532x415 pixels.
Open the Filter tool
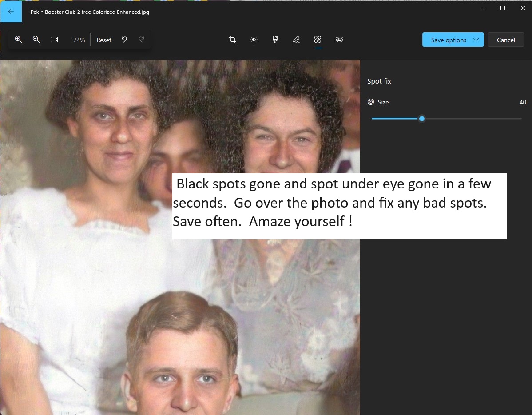[275, 40]
